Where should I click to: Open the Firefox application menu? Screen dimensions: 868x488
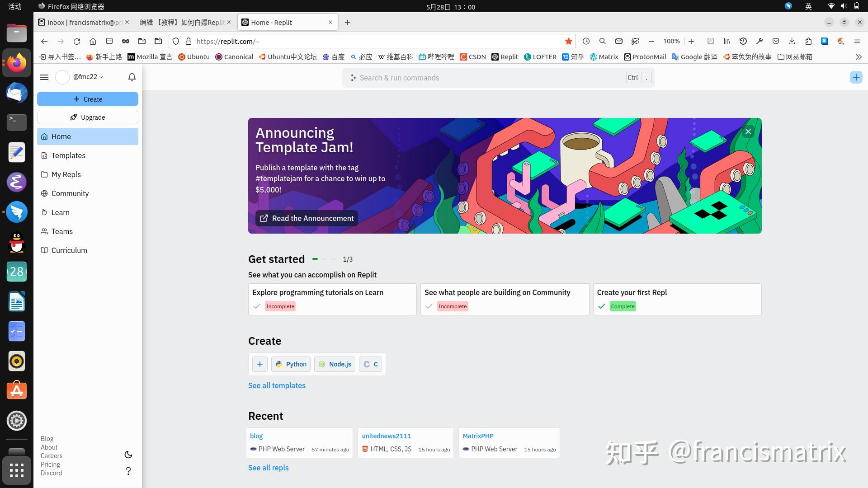click(857, 41)
